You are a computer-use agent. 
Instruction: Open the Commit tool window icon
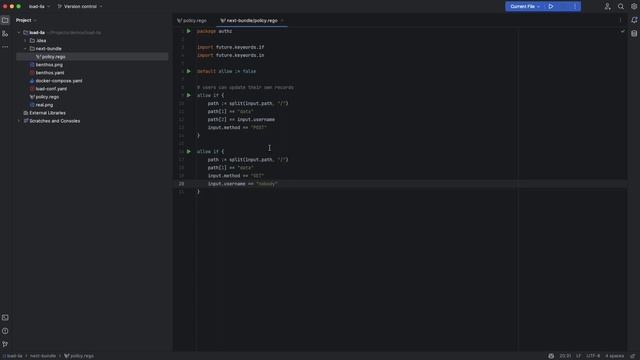pyautogui.click(x=5, y=34)
